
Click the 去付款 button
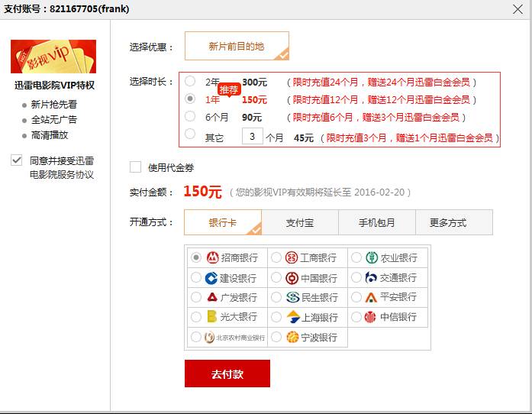(227, 374)
